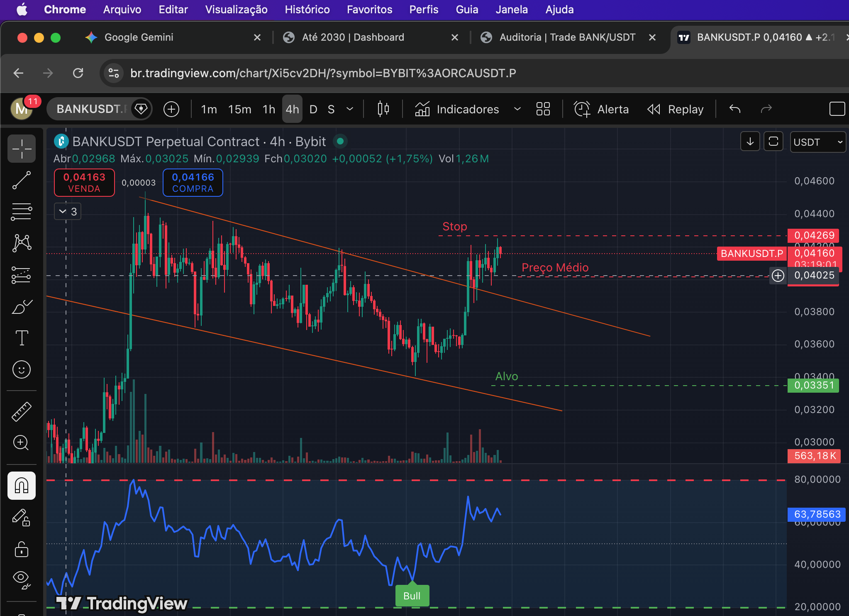Screen dimensions: 849x616
Task: Select the text annotation tool
Action: coord(22,338)
